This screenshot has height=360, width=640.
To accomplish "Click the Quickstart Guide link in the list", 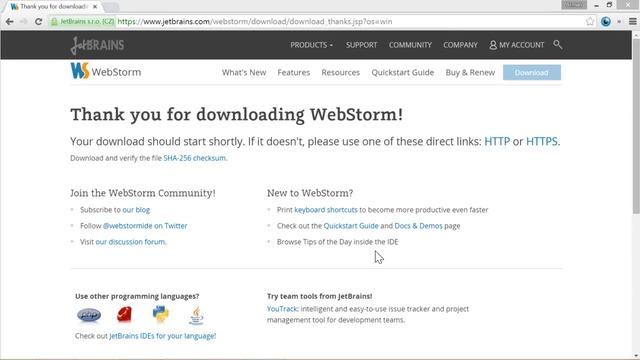I will [351, 226].
